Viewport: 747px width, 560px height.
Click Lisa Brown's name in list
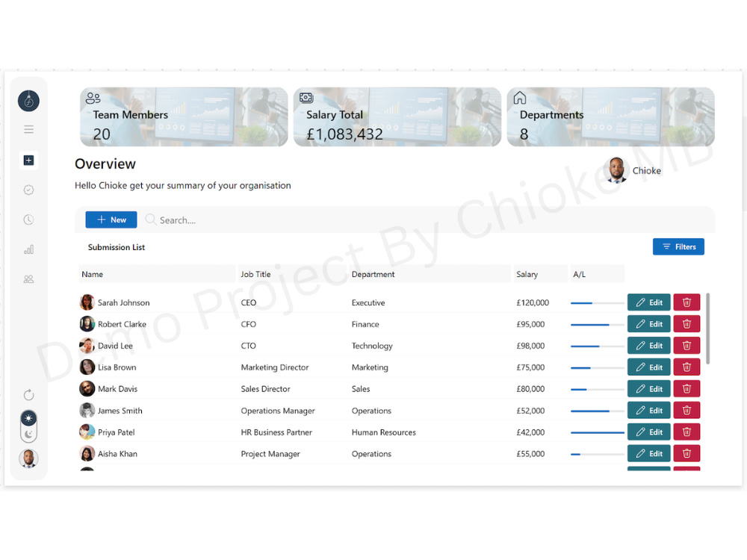pos(117,367)
